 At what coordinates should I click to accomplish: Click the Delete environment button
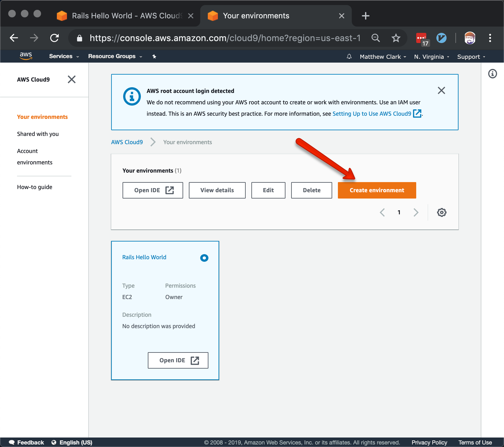pos(312,190)
